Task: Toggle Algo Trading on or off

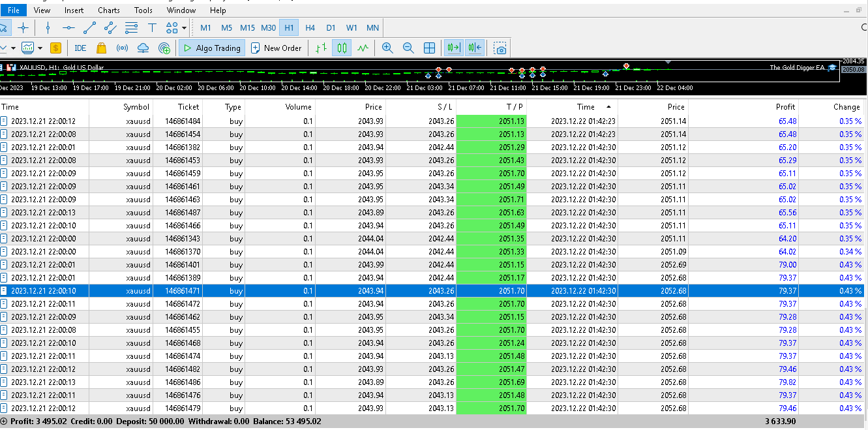Action: tap(211, 48)
